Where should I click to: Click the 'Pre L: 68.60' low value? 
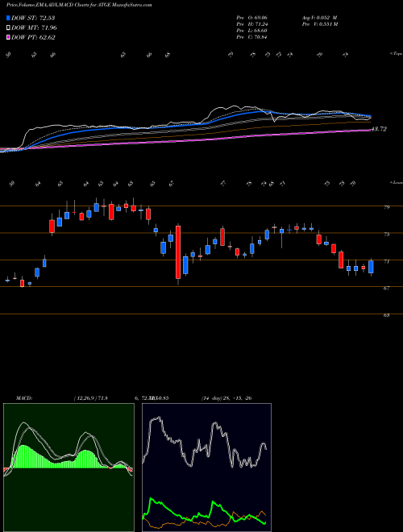pos(251,31)
